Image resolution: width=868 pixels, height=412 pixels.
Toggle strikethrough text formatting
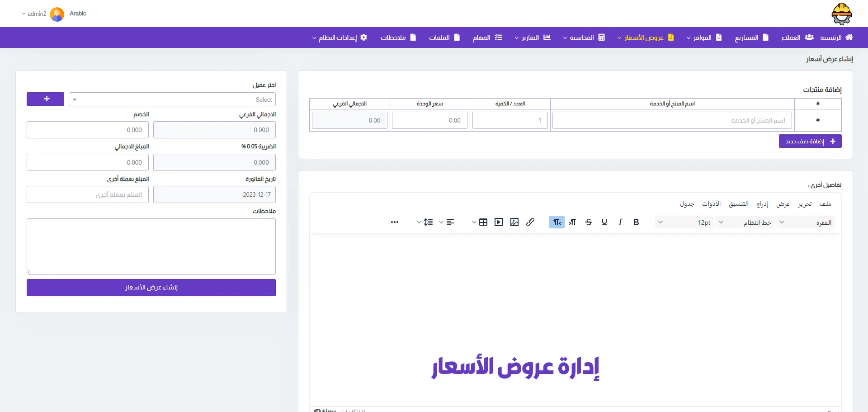[x=589, y=222]
